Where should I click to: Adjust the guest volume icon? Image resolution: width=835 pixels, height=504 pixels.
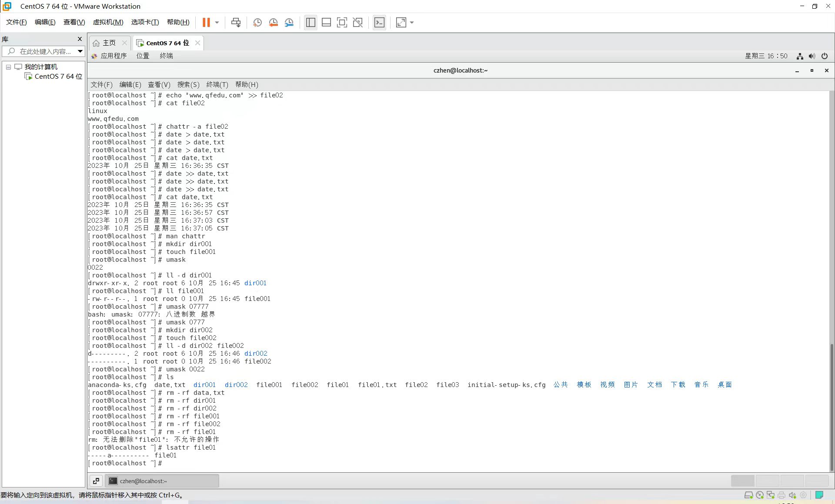click(812, 56)
